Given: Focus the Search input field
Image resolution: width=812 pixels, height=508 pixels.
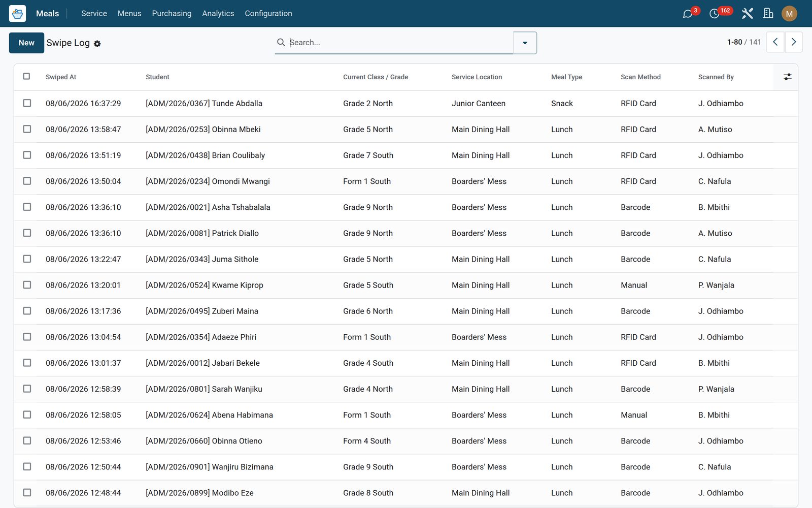Looking at the screenshot, I should click(x=400, y=43).
